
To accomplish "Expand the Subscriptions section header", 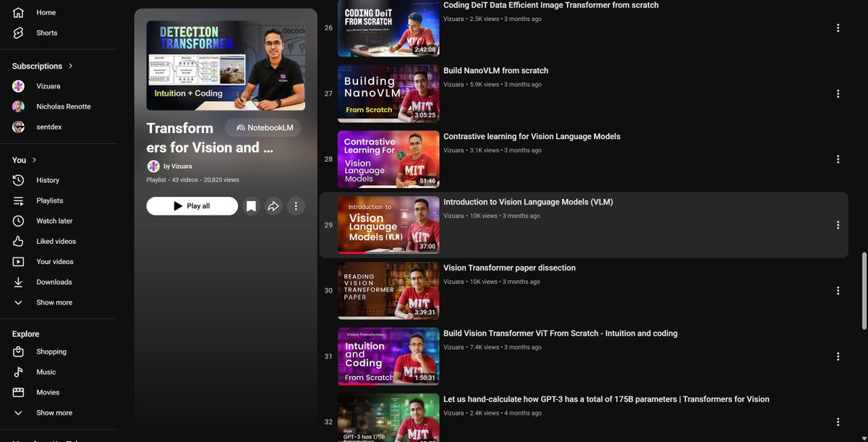I will coord(43,66).
